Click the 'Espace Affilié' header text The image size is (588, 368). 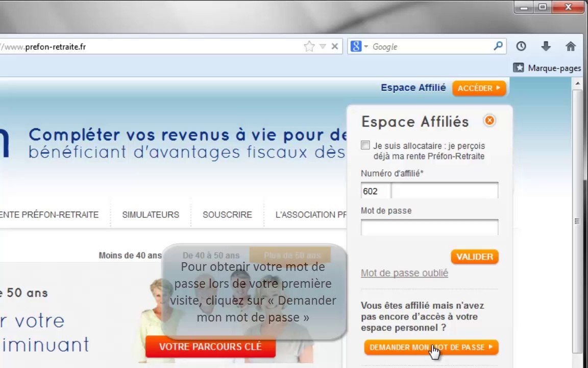click(413, 88)
